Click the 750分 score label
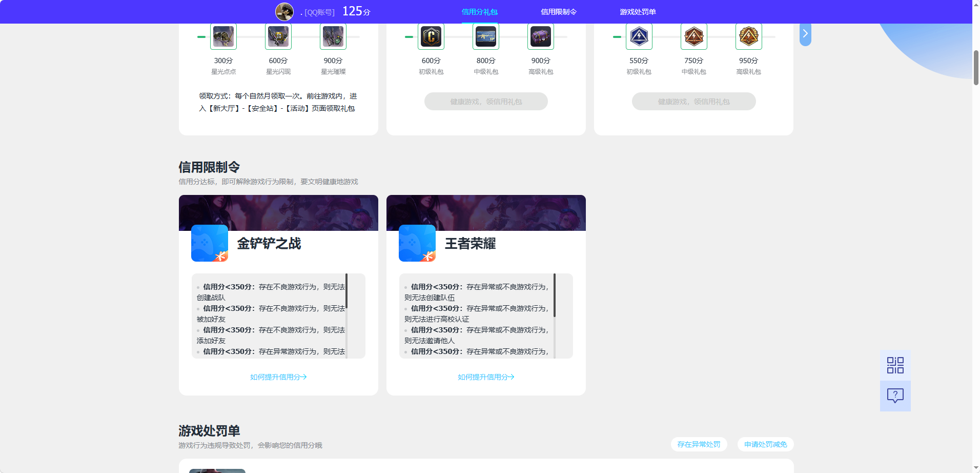This screenshot has height=473, width=980. coord(694,61)
